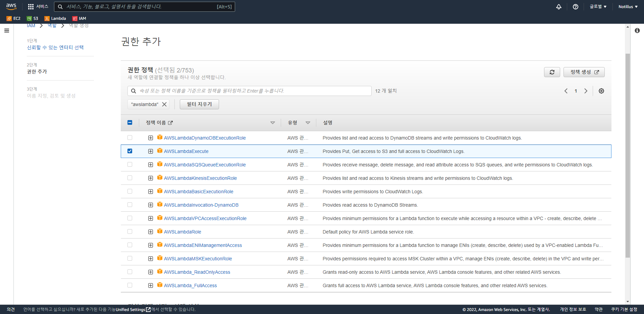This screenshot has width=644, height=314.
Task: Check AWSLambdaKinesisExecutionRole checkbox
Action: (x=130, y=178)
